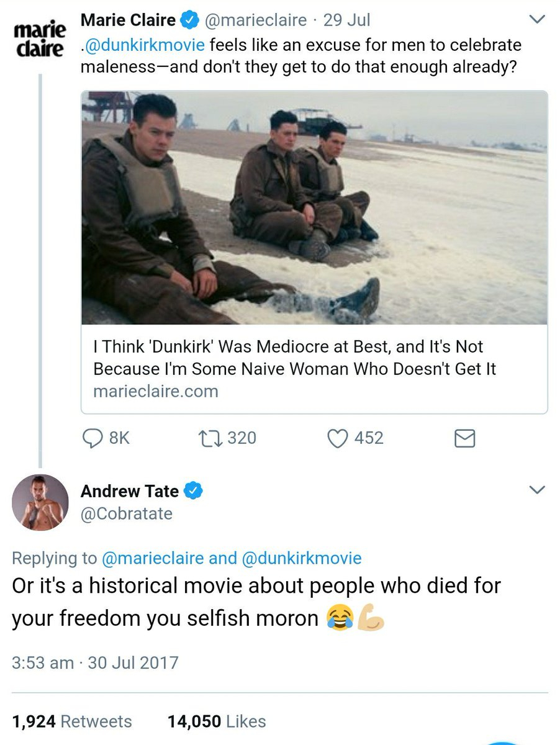
Task: Click the 3:53 am 30 Jul 2017 timestamp
Action: point(95,662)
